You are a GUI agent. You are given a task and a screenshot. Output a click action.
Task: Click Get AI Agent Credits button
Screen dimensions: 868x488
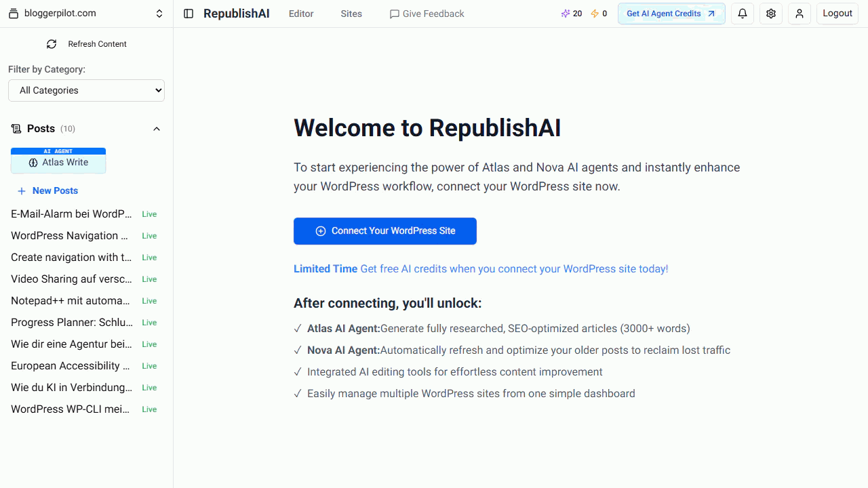click(671, 14)
